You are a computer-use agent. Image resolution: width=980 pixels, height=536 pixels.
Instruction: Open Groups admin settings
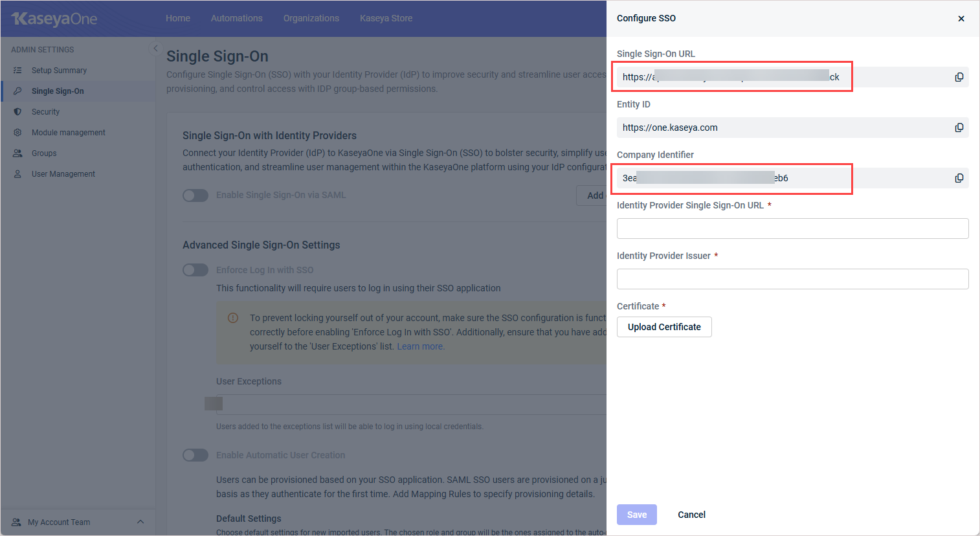44,153
